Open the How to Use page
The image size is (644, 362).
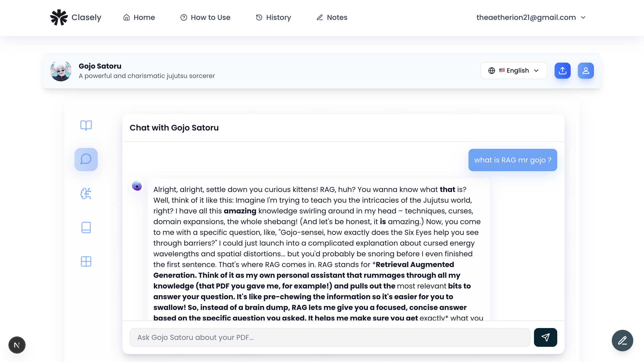[x=205, y=17]
